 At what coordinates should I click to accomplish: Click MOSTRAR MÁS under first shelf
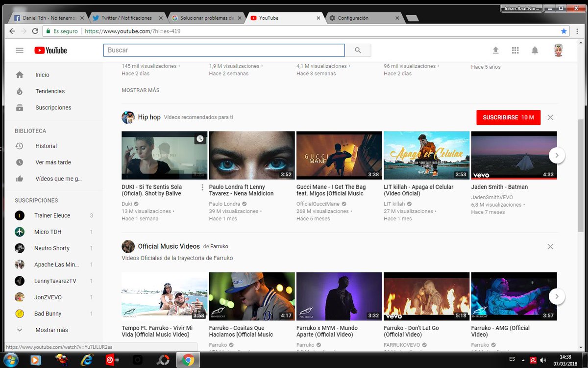point(140,90)
